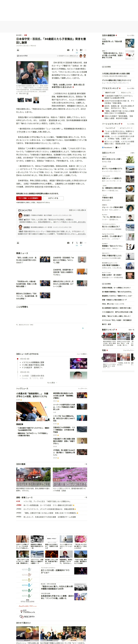Expand the news digest with もっと見る
The image size is (138, 644).
52,383
